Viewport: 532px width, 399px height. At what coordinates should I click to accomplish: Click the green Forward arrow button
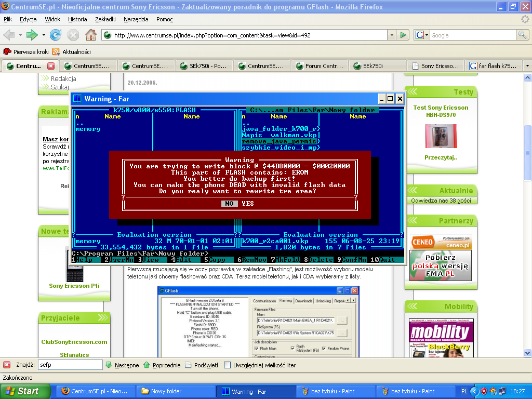point(32,35)
